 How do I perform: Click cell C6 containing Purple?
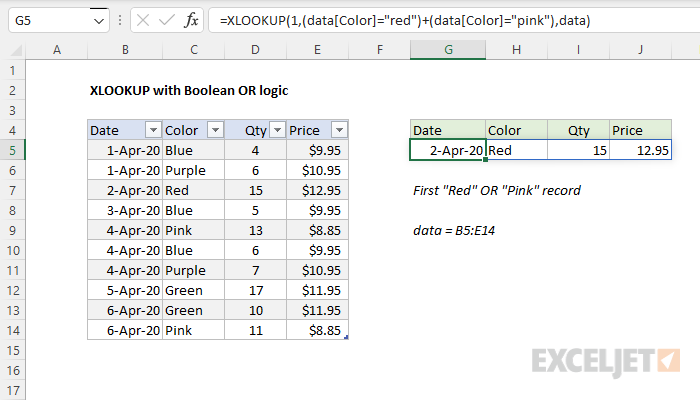pos(193,171)
